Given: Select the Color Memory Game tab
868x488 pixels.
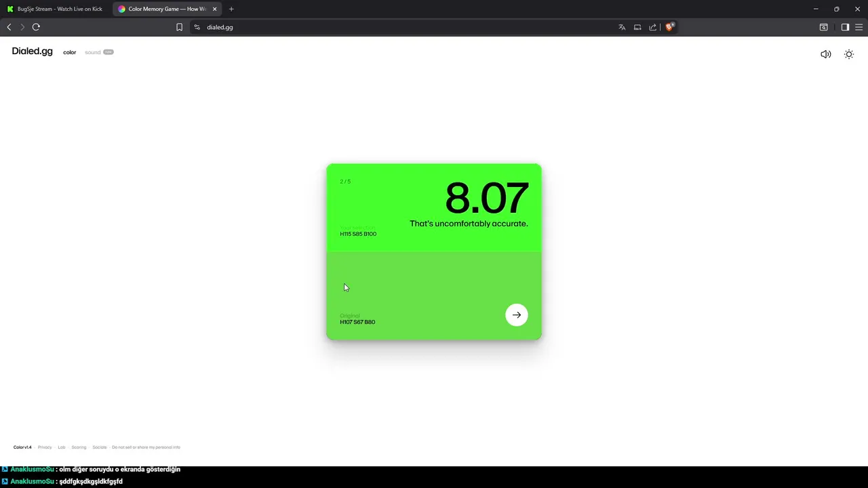Looking at the screenshot, I should click(x=167, y=9).
